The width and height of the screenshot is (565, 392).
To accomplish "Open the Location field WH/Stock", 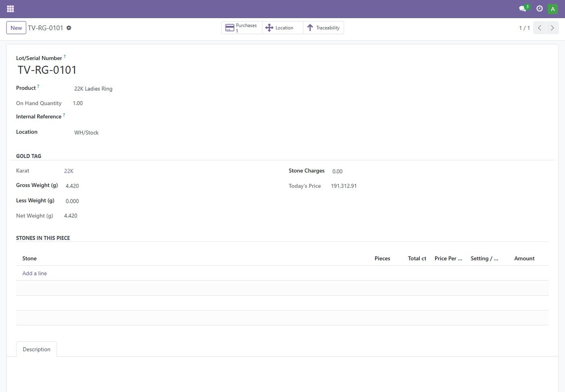I will 86,133.
